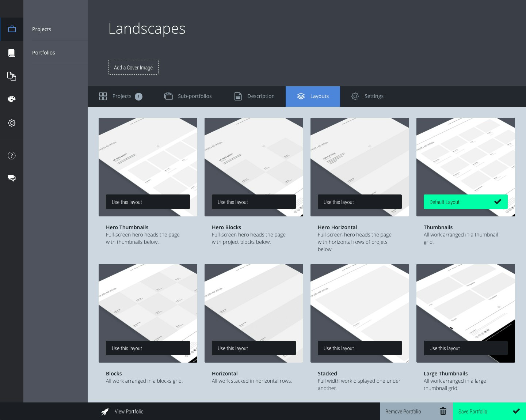
Task: Click the Stacked layout preview thumbnail
Action: 359,300
